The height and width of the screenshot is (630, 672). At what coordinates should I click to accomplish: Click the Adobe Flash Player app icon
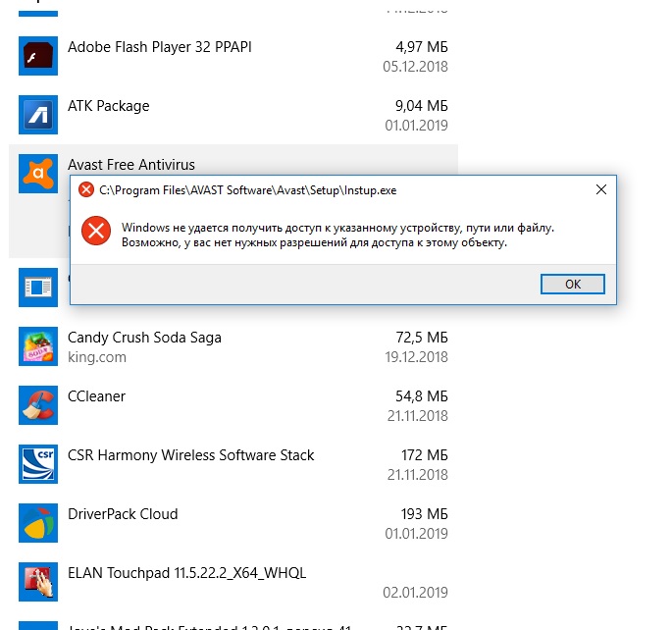click(38, 56)
